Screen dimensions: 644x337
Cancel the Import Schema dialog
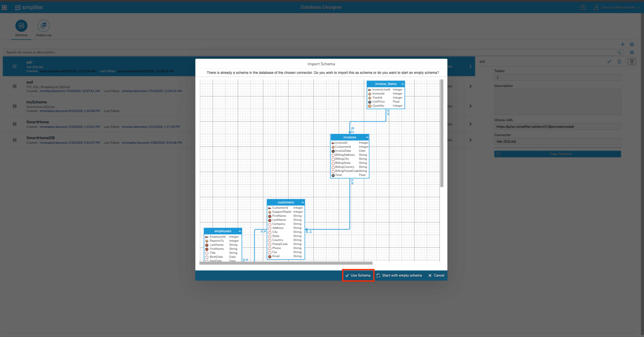pyautogui.click(x=436, y=275)
